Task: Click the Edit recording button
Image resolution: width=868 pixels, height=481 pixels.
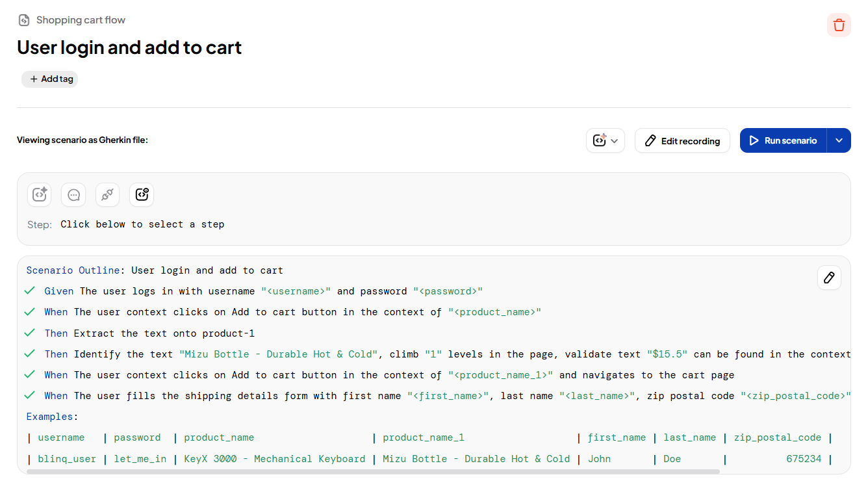Action: (682, 140)
